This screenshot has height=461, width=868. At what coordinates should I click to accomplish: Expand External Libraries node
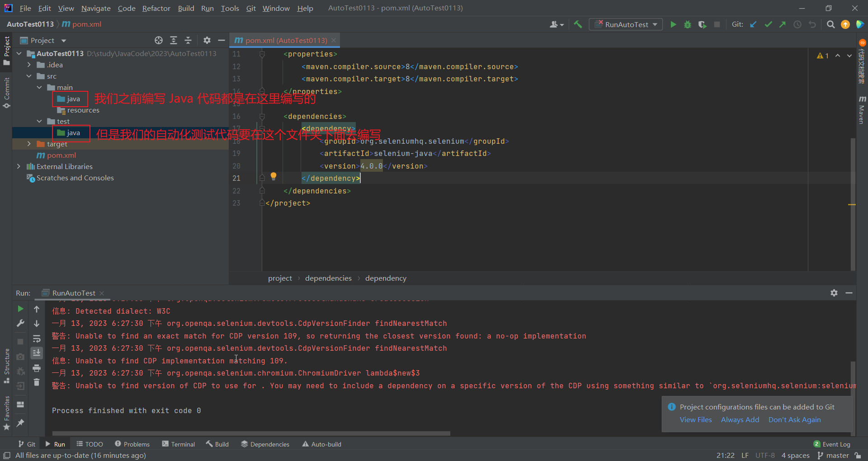click(x=19, y=166)
